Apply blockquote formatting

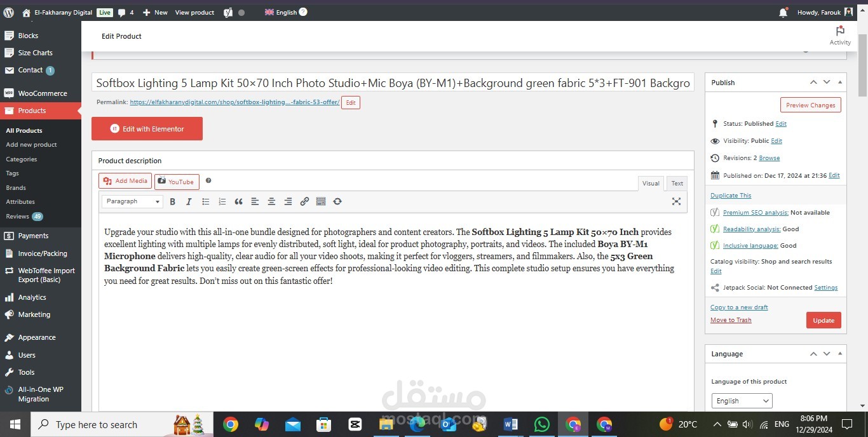click(238, 201)
